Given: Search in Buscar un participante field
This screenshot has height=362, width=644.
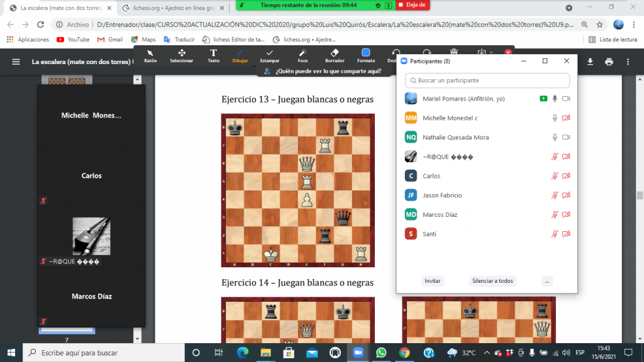Looking at the screenshot, I should pyautogui.click(x=487, y=80).
